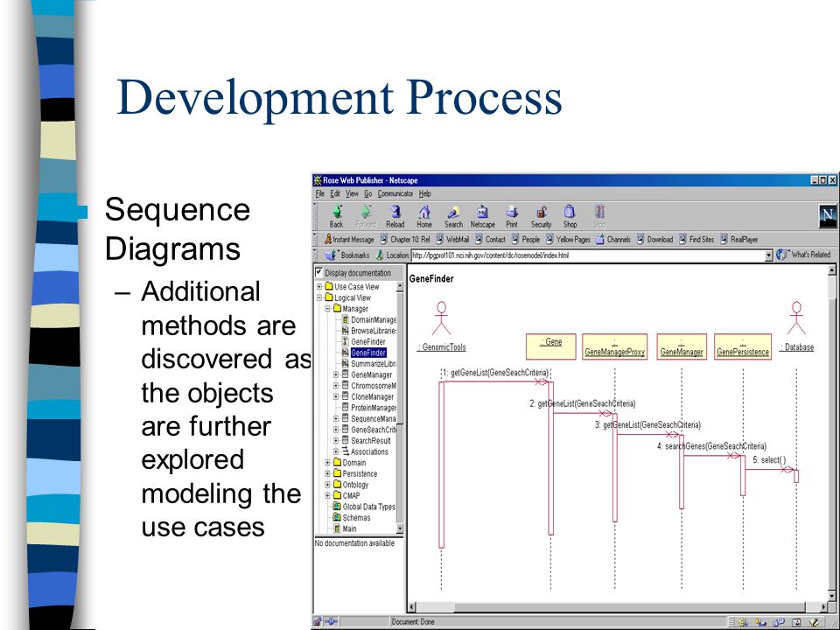
Task: Click the Database actor figure
Action: [796, 318]
